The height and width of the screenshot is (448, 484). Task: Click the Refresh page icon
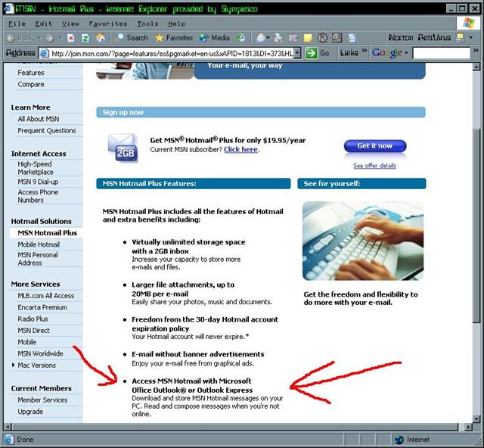[85, 39]
